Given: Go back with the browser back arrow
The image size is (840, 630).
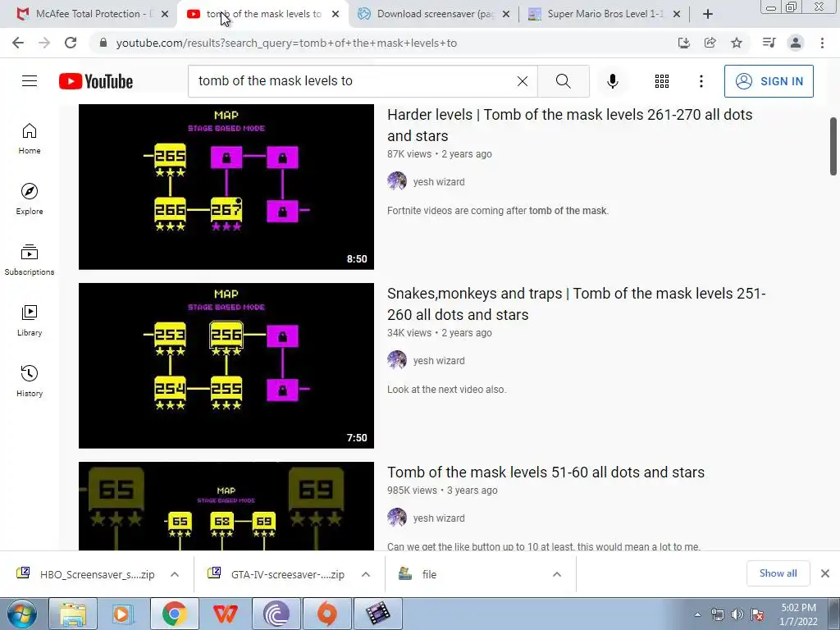Looking at the screenshot, I should 18,43.
